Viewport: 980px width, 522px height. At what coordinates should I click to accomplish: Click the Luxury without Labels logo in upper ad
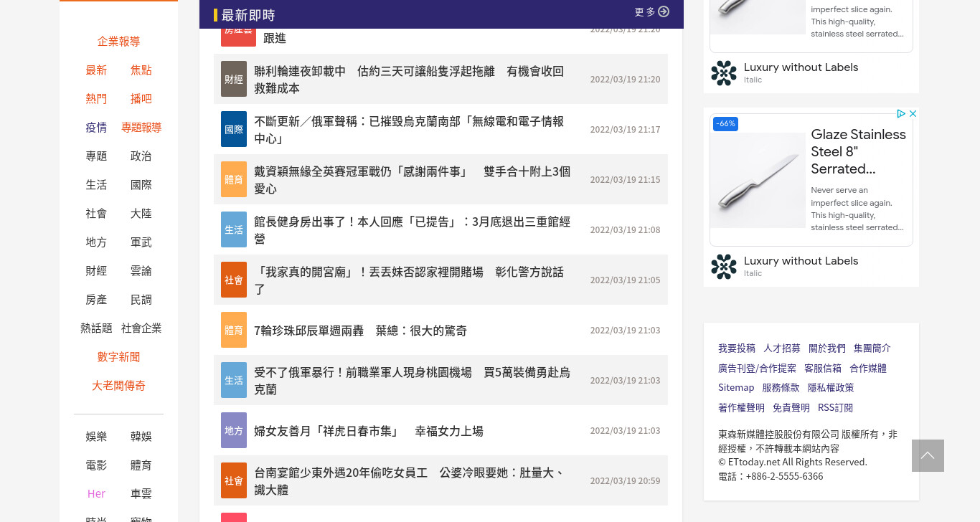(724, 73)
